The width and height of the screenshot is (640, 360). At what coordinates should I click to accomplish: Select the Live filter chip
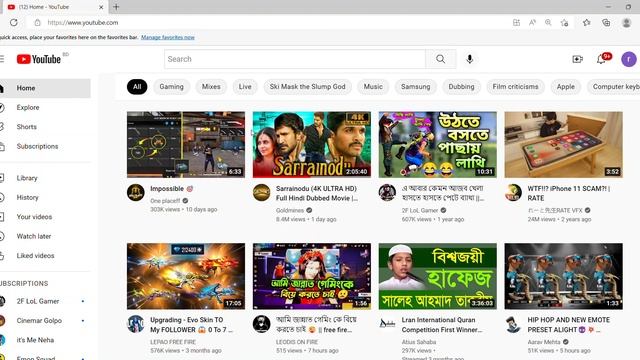coord(245,87)
